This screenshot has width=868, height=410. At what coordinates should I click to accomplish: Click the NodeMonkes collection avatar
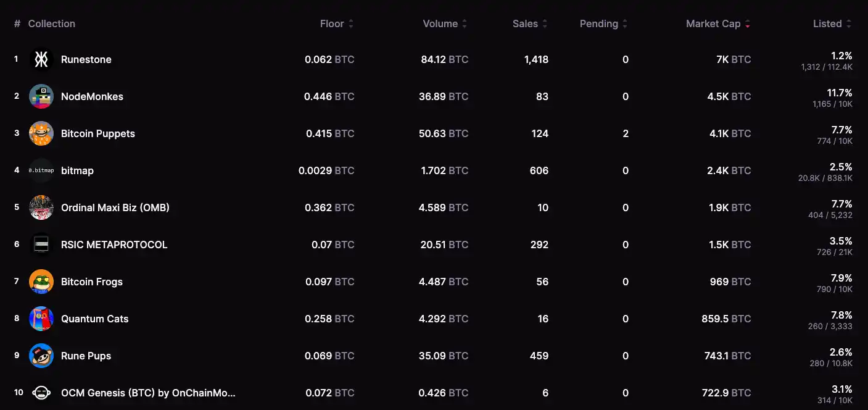click(x=41, y=96)
